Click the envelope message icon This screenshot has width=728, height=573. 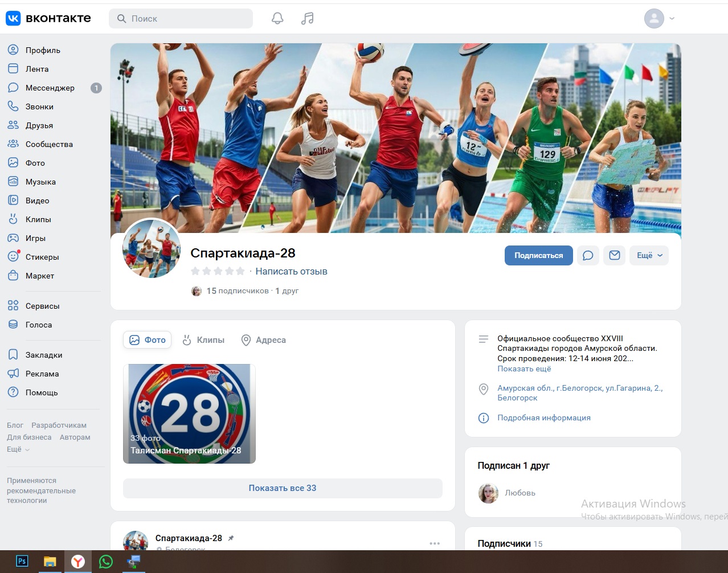pos(615,255)
